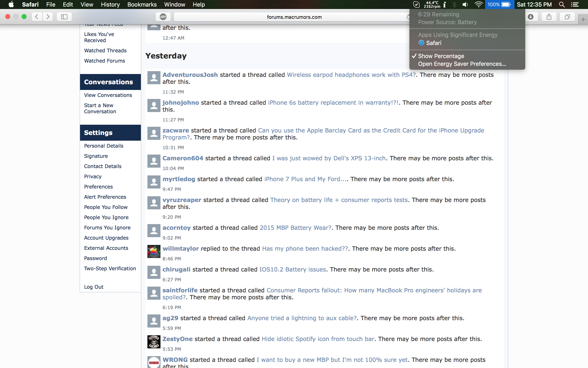Open Spotlight search

click(x=562, y=4)
